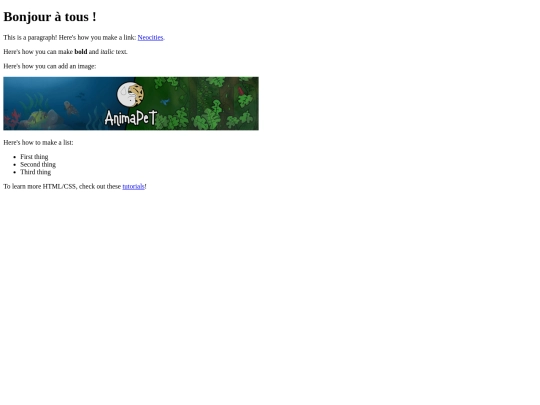Viewport: 540px width, 405px height.
Task: Click the "Third thing" list item
Action: pyautogui.click(x=35, y=172)
